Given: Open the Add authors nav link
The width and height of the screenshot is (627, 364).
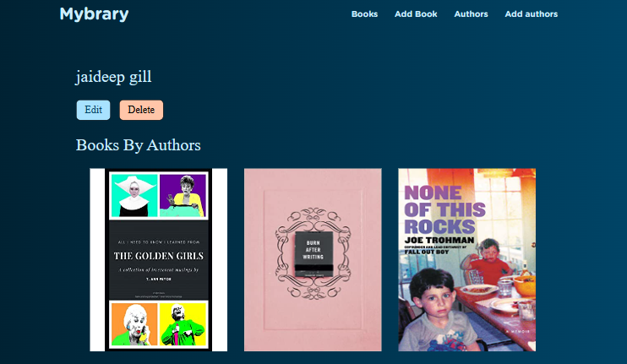Looking at the screenshot, I should [x=531, y=14].
